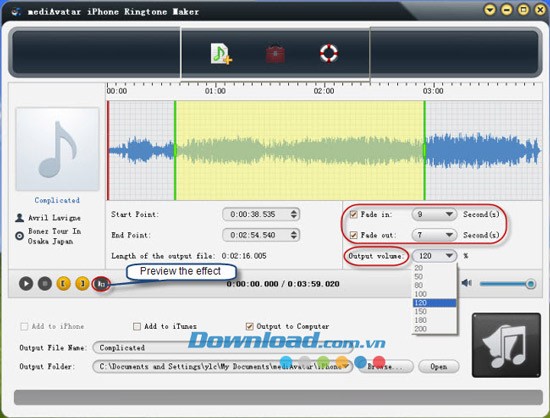Close the Ringtone Maker window
The height and width of the screenshot is (418, 550).
(x=541, y=9)
